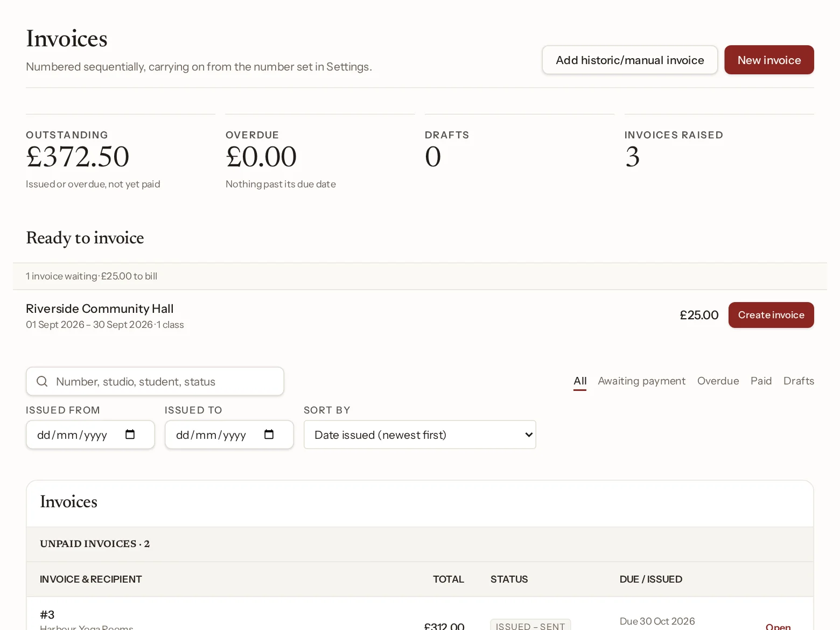Open invoice #3 via the Open link
840x630 pixels.
click(x=778, y=626)
